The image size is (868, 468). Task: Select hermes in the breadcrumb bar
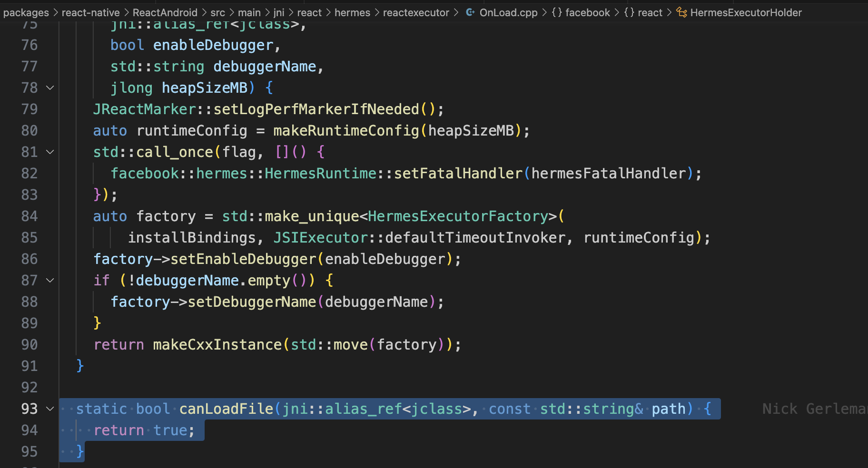352,12
